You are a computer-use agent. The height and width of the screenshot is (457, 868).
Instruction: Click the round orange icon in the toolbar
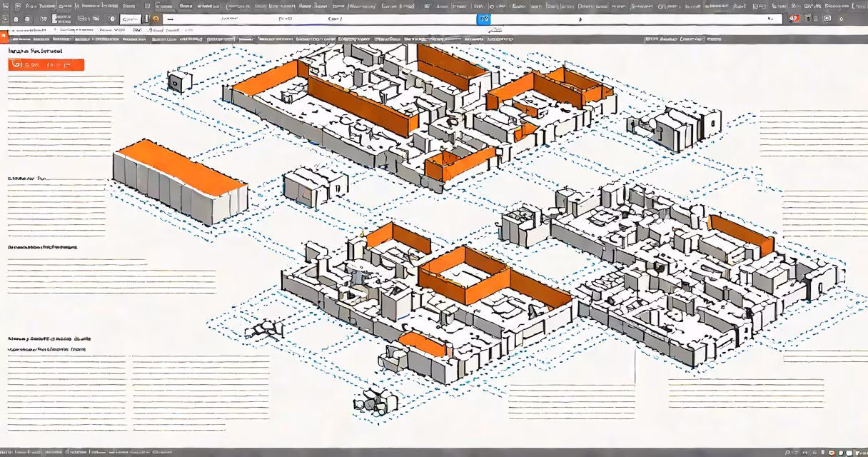coord(156,19)
